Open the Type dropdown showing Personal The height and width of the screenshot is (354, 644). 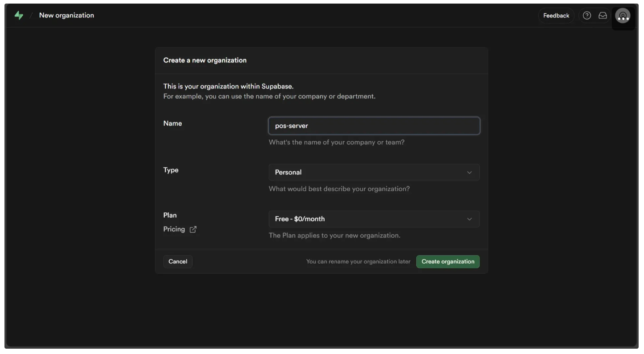tap(374, 172)
